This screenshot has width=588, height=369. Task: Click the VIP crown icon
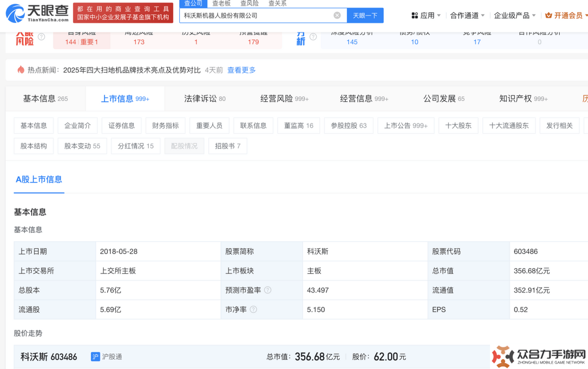click(x=548, y=16)
